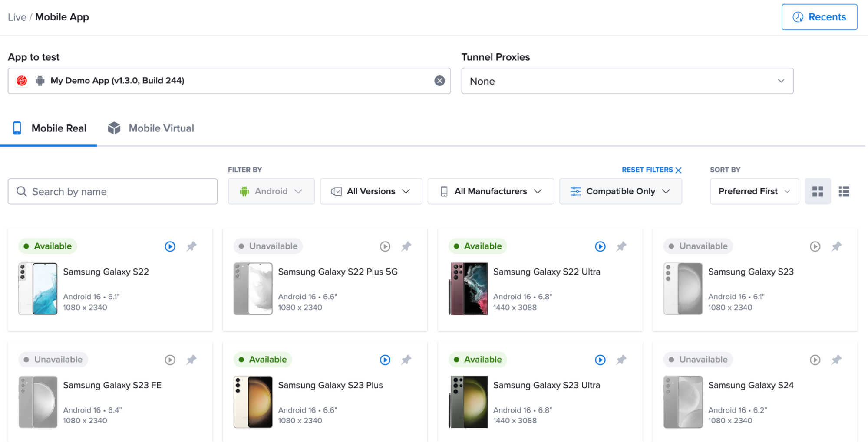Select the Samsung Galaxy S22 Ultra thumbnail

click(x=468, y=288)
